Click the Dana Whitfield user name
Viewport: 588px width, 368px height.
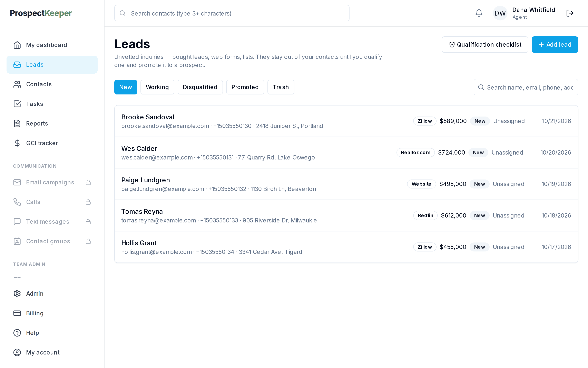(533, 10)
